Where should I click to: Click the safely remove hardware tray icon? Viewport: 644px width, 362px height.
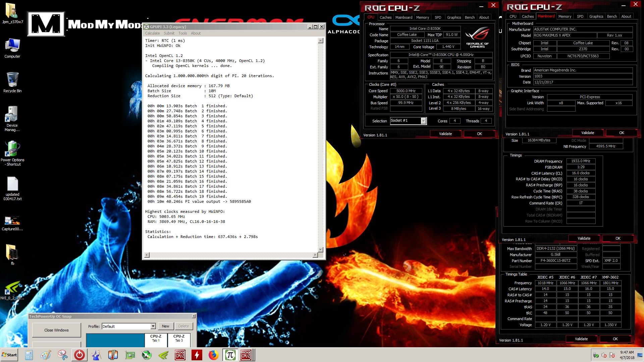coord(596,355)
